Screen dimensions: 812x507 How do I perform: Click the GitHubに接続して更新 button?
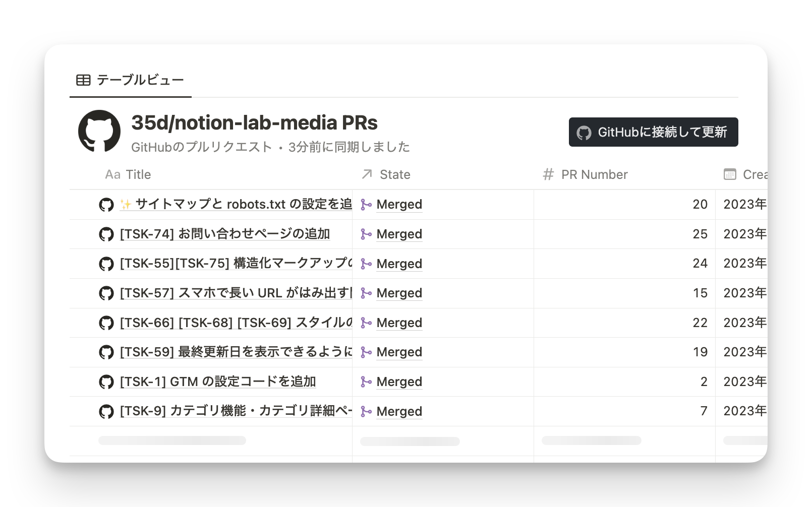pos(653,132)
